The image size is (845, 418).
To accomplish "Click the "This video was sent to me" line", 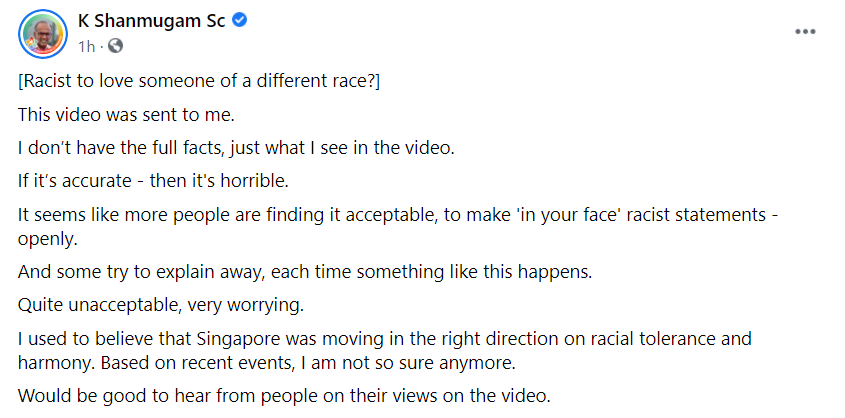I will pyautogui.click(x=126, y=115).
